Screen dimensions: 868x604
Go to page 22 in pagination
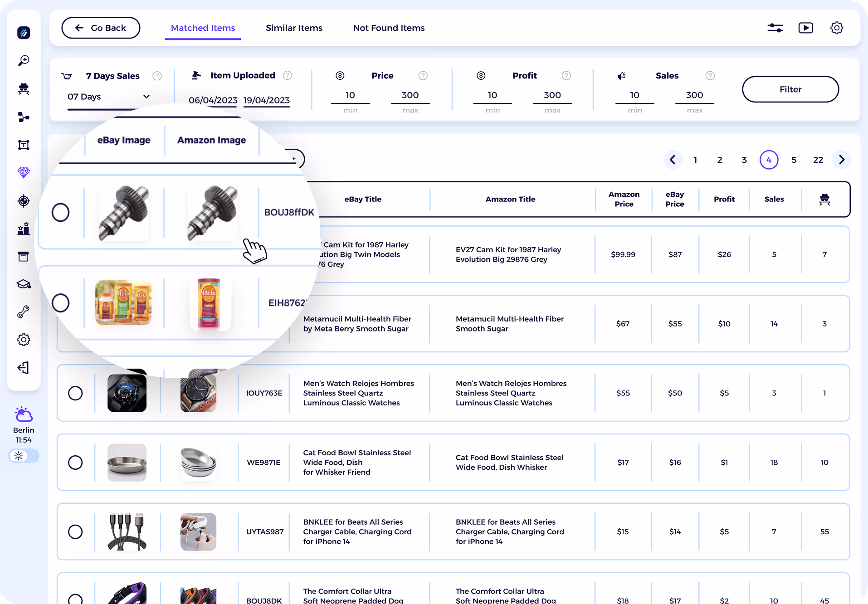pyautogui.click(x=818, y=160)
